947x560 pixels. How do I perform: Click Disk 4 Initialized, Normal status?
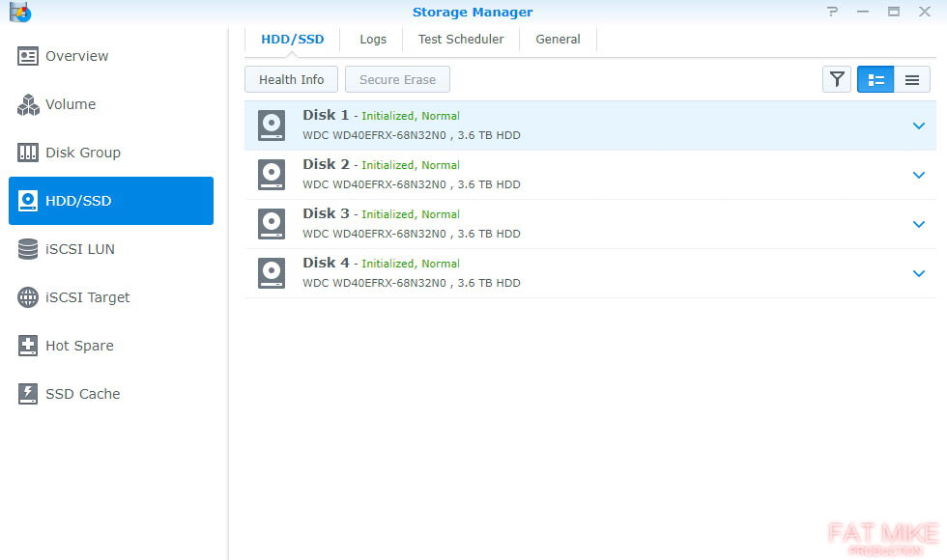[411, 264]
